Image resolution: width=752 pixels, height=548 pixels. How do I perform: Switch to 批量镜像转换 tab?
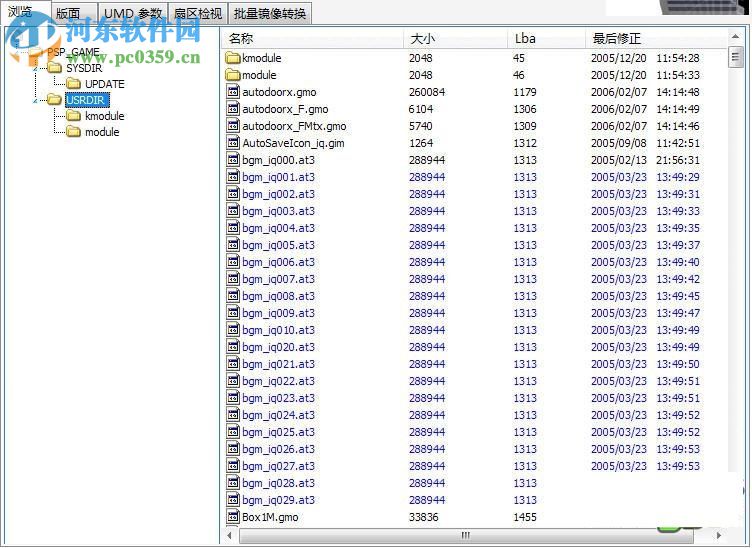tap(270, 13)
